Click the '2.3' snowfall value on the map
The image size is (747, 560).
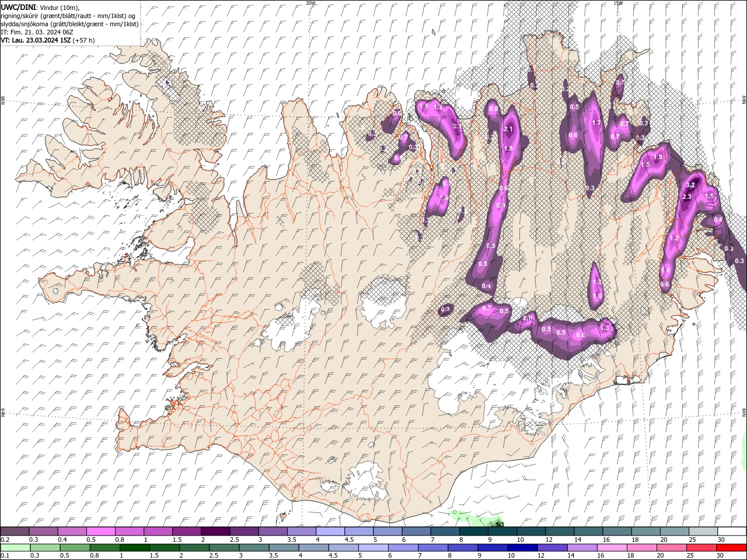click(x=686, y=197)
